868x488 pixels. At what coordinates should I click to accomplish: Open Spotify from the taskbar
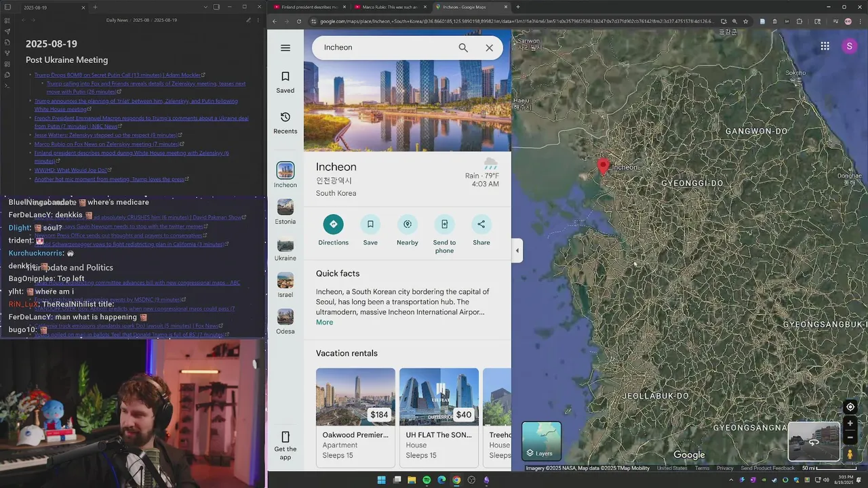pyautogui.click(x=427, y=480)
